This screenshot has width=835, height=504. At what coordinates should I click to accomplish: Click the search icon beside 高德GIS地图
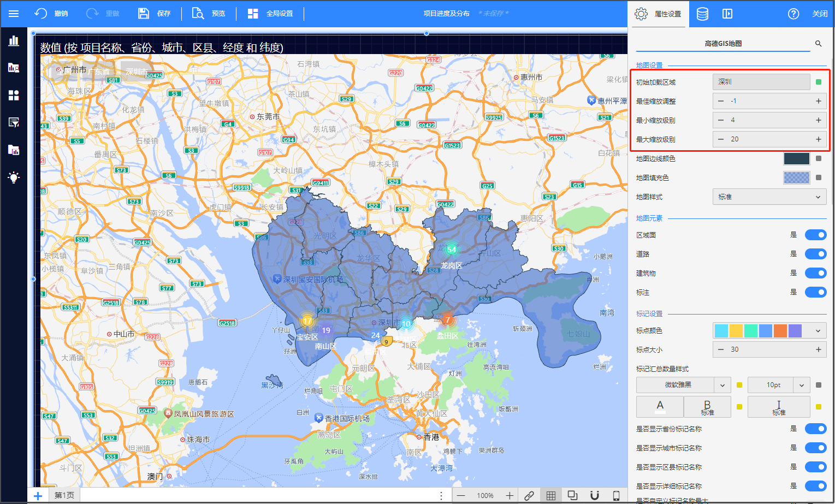pos(818,44)
